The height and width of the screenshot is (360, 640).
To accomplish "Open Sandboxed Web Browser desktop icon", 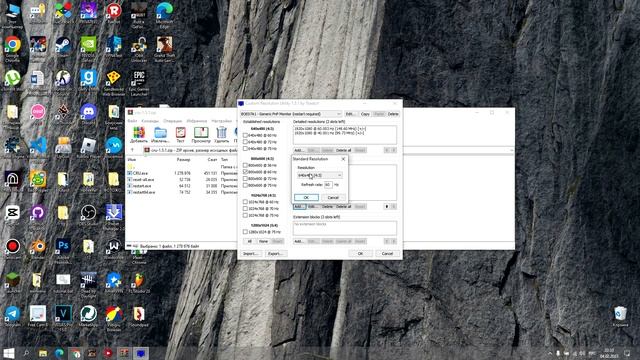I will point(114,78).
